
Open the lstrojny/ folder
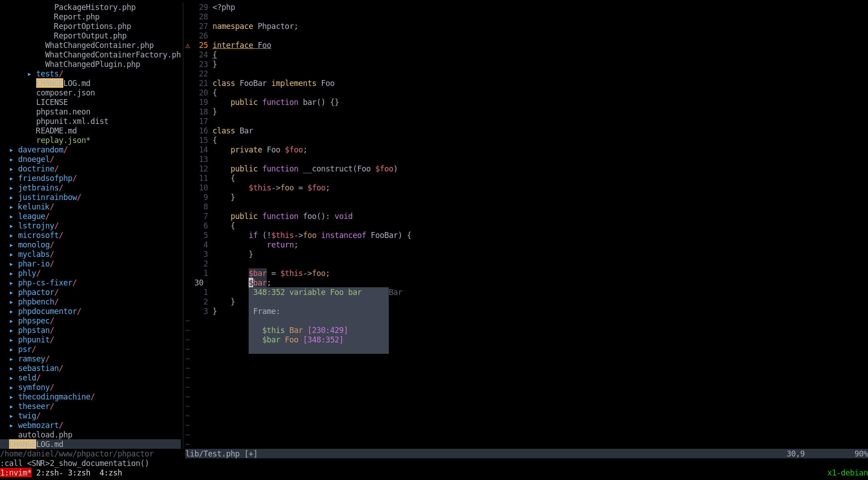pos(38,226)
